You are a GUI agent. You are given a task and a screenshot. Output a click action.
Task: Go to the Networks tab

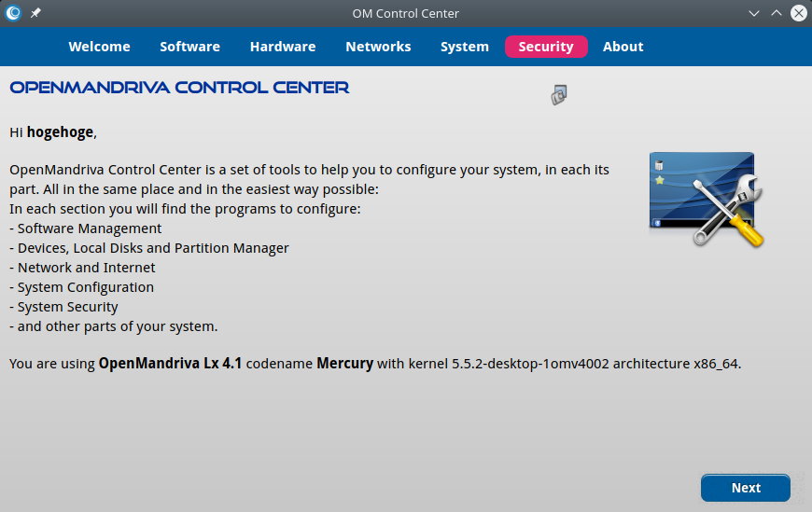(378, 47)
